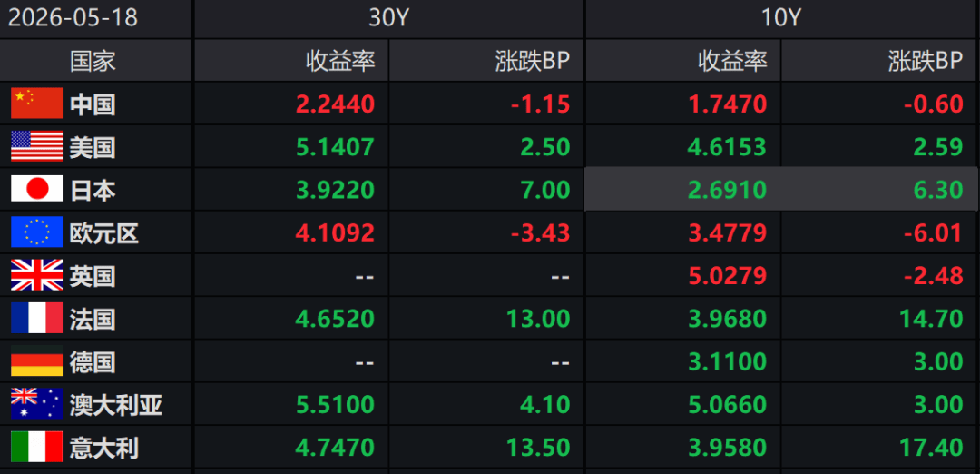Click the Japan flag icon
Viewport: 980px width, 474px height.
pos(37,189)
